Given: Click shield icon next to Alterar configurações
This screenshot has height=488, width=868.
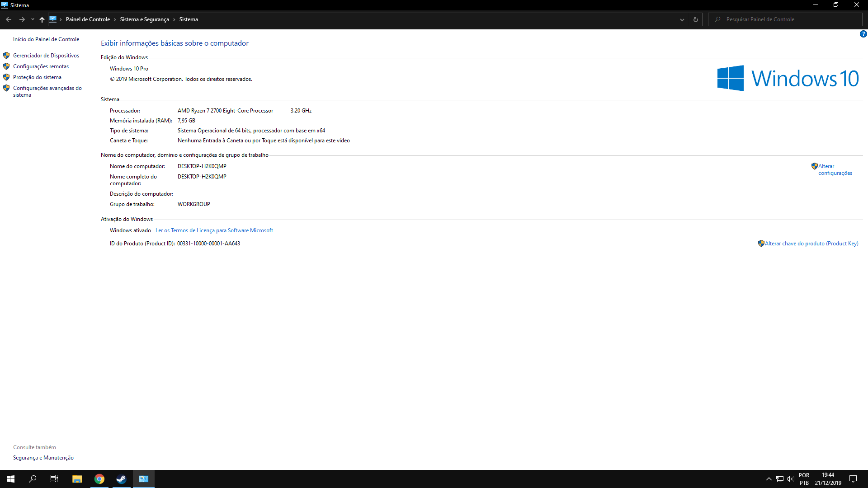Looking at the screenshot, I should point(815,166).
